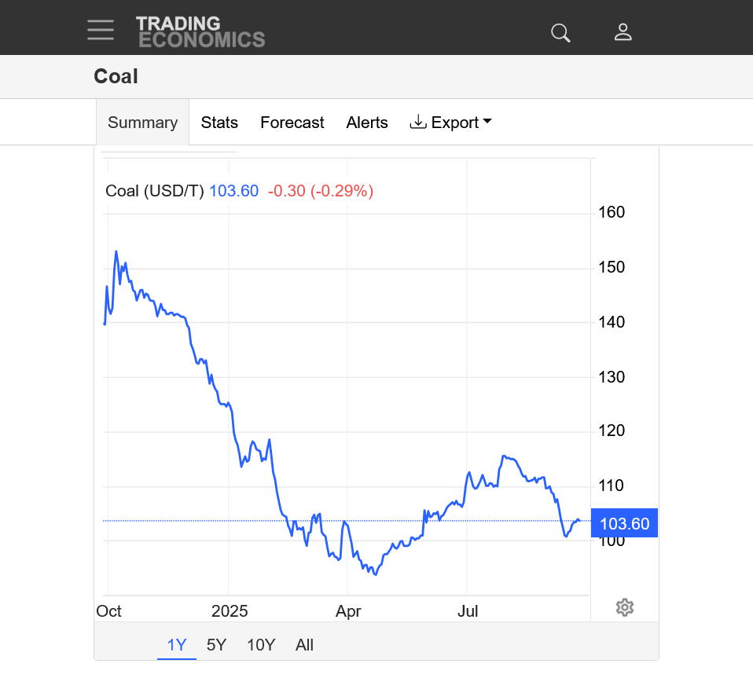The height and width of the screenshot is (700, 753).
Task: Select the Summary tab
Action: pyautogui.click(x=142, y=123)
